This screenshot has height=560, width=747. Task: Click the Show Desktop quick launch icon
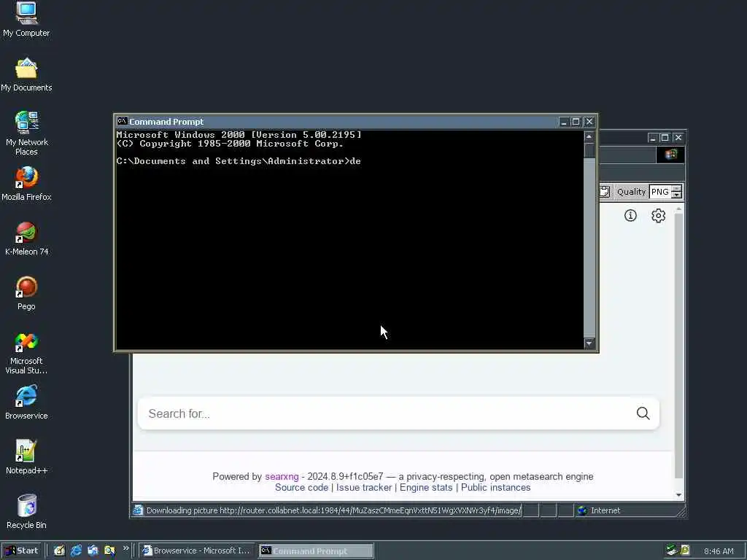click(x=59, y=551)
